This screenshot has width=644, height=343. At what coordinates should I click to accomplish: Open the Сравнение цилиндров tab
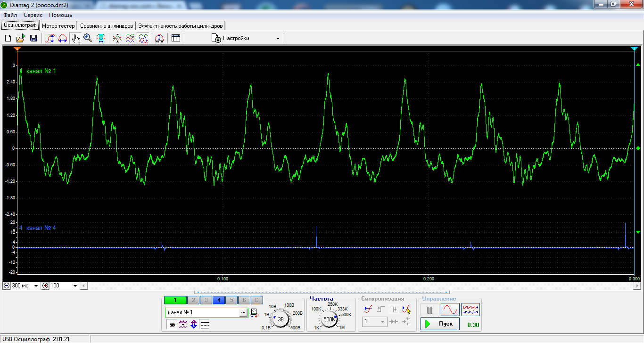coord(107,26)
